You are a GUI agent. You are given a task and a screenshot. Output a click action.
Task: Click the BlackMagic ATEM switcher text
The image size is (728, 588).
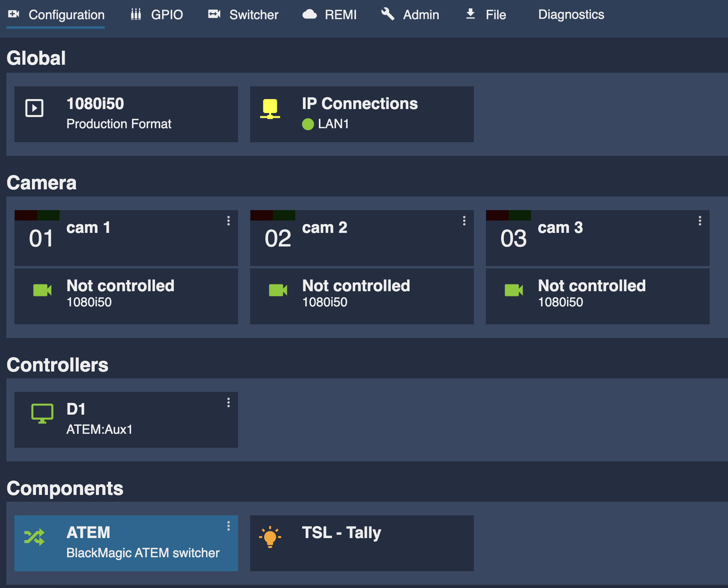(143, 553)
